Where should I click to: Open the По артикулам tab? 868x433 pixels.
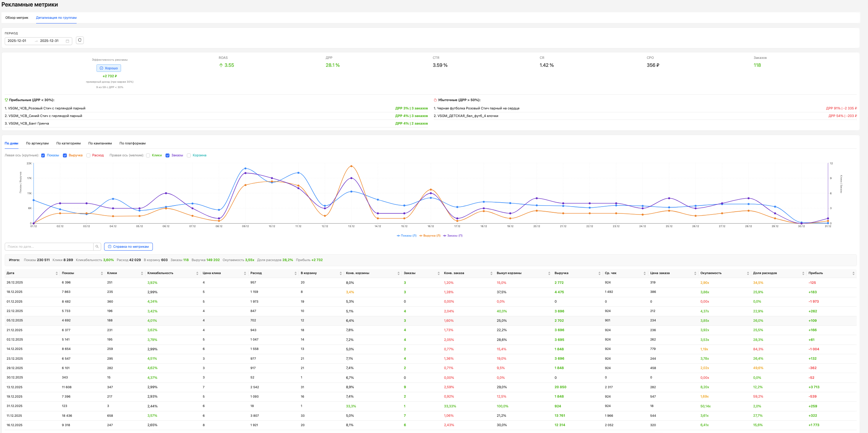[37, 143]
